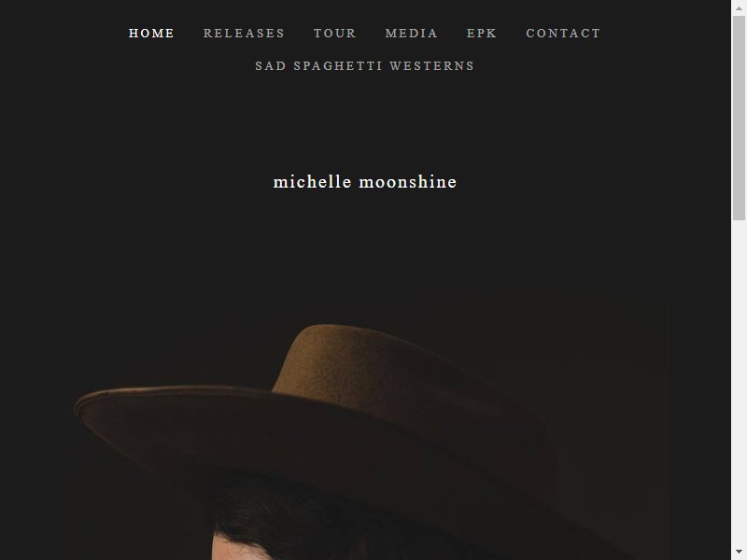Screen dimensions: 747x560
Task: Click the word 'moonshine' in the site title
Action: [x=408, y=182]
